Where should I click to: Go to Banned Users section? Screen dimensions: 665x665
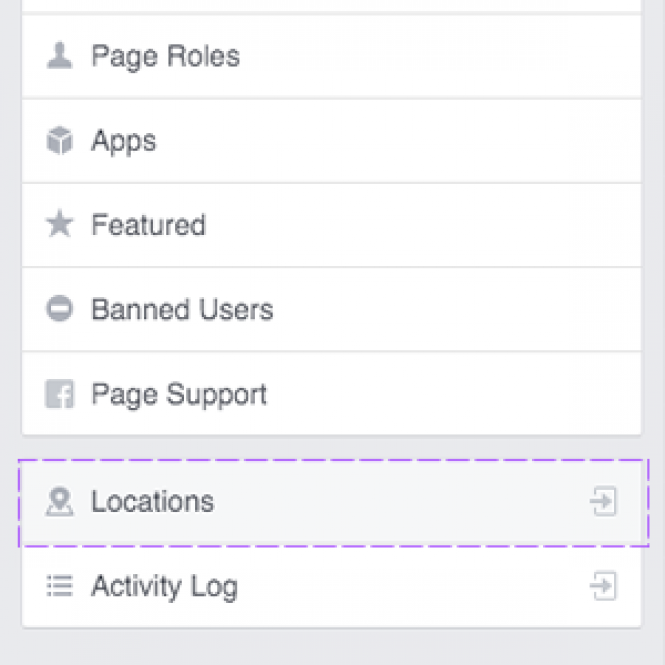[x=182, y=309]
